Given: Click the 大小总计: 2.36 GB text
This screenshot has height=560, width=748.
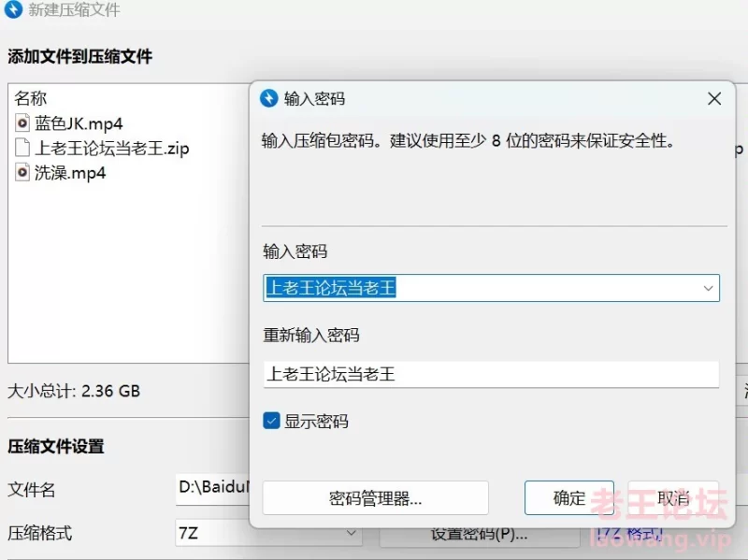Looking at the screenshot, I should point(74,391).
